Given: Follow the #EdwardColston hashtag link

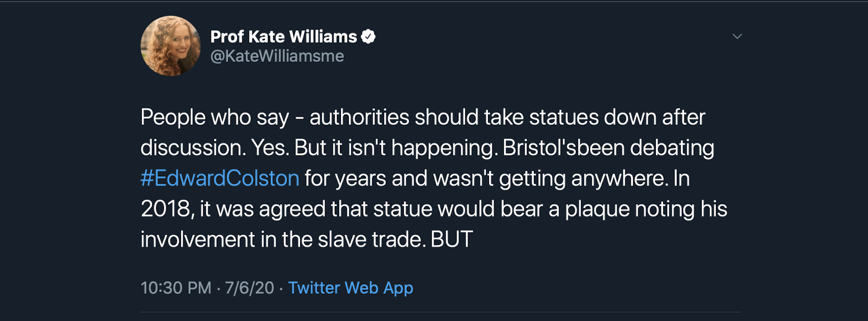Looking at the screenshot, I should (x=220, y=179).
